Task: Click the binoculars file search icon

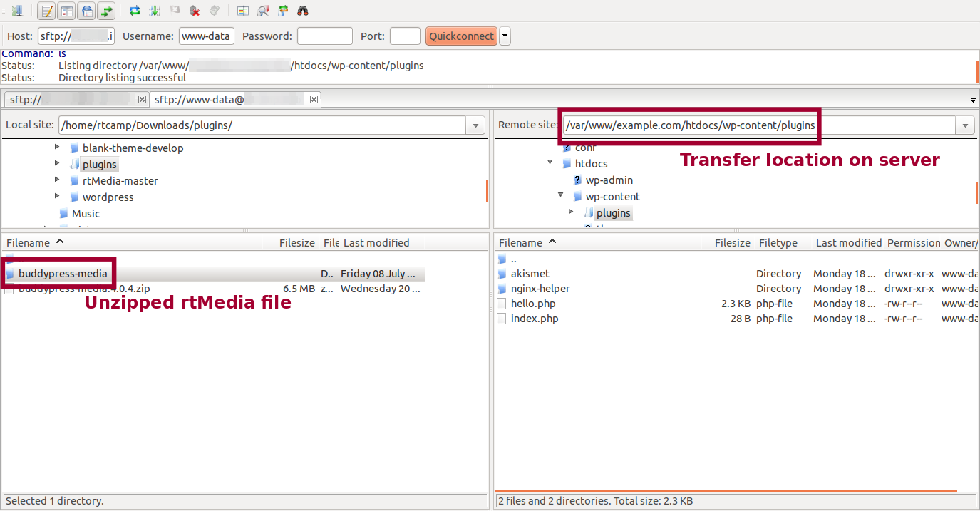Action: 303,11
